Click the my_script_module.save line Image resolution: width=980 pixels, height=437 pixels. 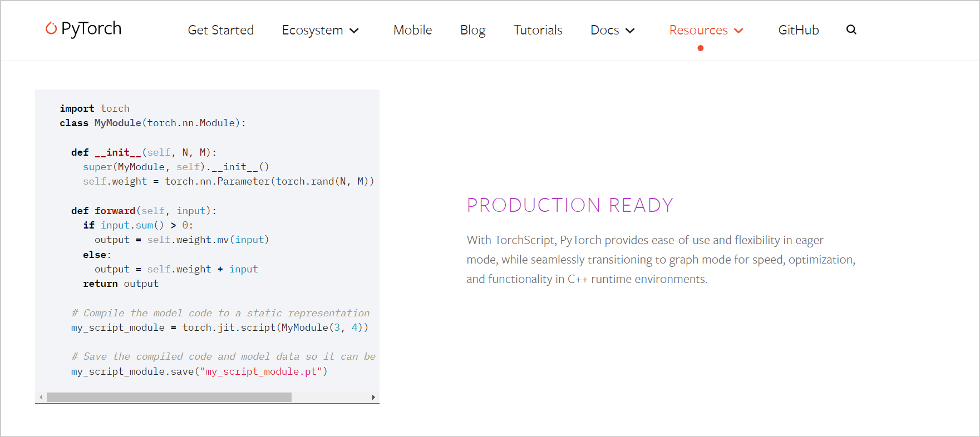point(200,371)
